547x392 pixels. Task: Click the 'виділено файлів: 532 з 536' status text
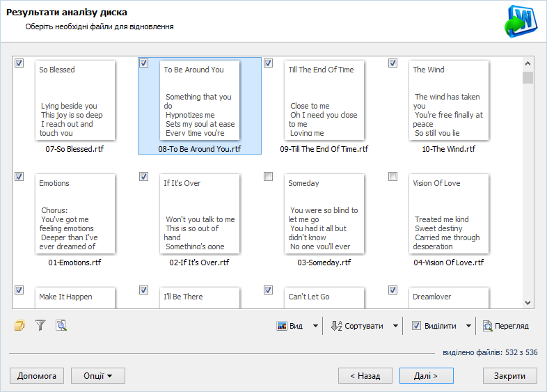[490, 352]
